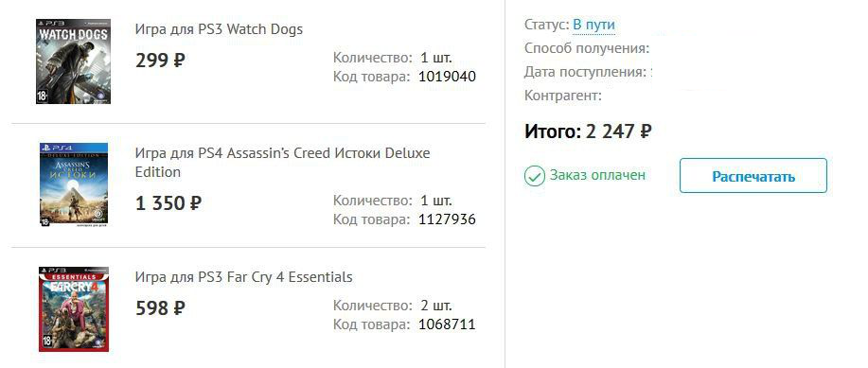Viewport: 868px width, 368px height.
Task: Click the 'Способ получения' label
Action: coord(587,48)
